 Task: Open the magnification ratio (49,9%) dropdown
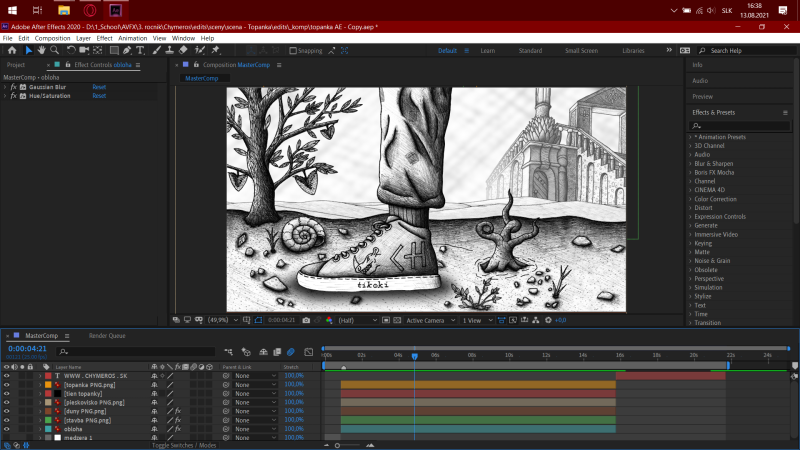(223, 320)
